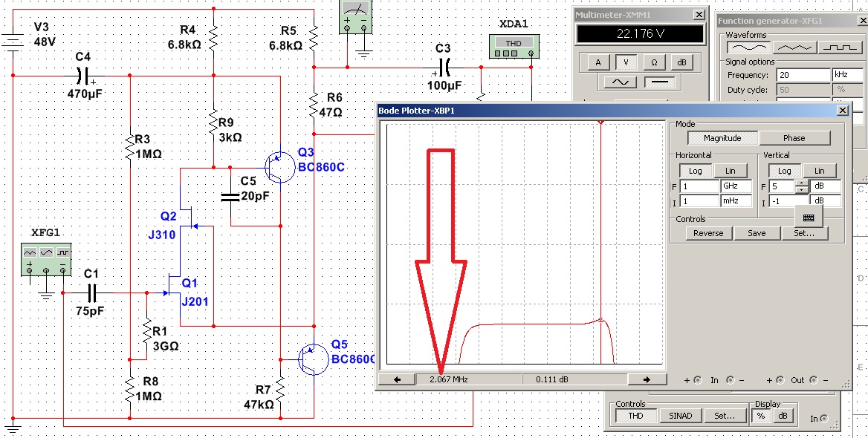Close the Bode Plotter-XBP1 window
The width and height of the screenshot is (868, 438).
point(843,111)
